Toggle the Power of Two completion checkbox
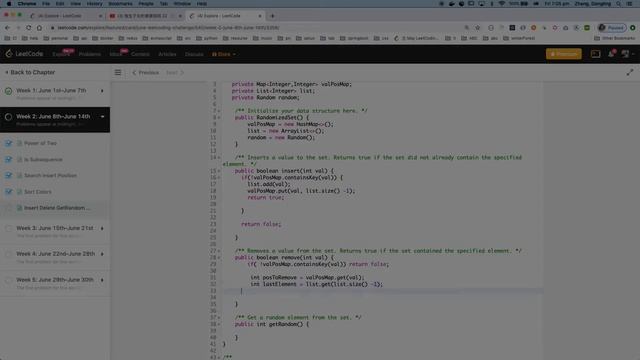 pyautogui.click(x=9, y=143)
